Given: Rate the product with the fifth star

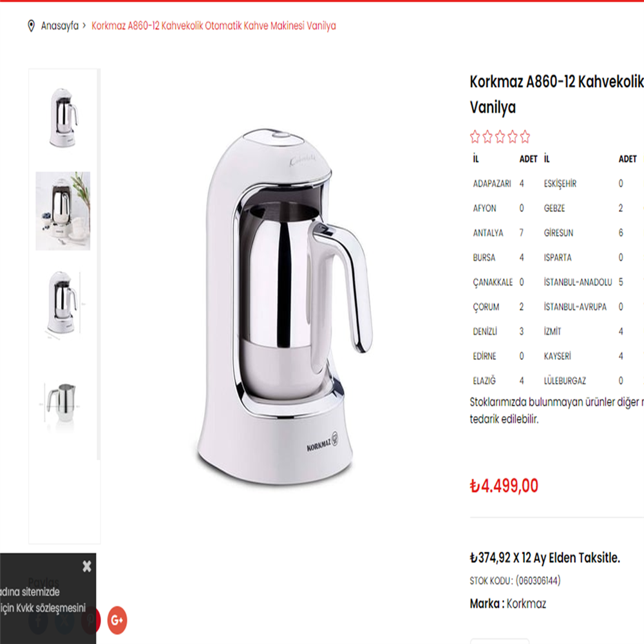Looking at the screenshot, I should (x=525, y=137).
